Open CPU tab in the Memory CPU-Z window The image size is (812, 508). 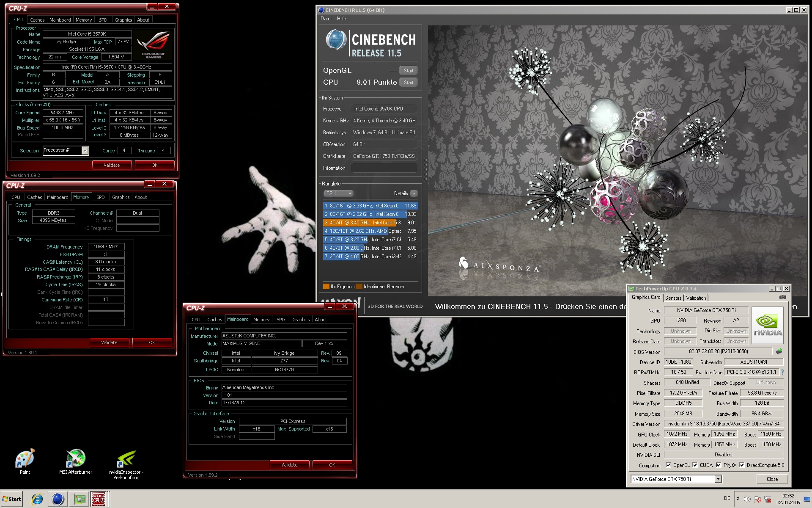[x=16, y=197]
